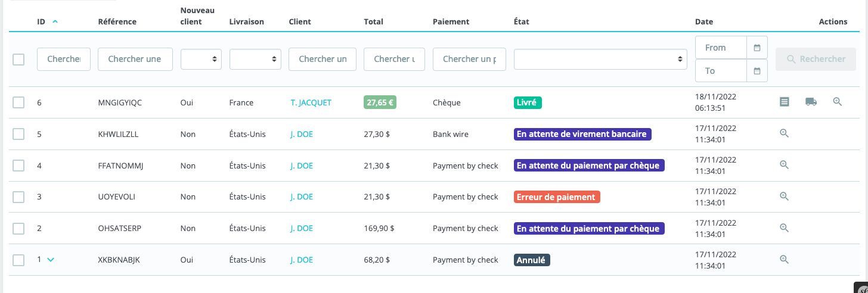The height and width of the screenshot is (293, 868).
Task: Focus the Paiement search filter field
Action: pos(469,59)
